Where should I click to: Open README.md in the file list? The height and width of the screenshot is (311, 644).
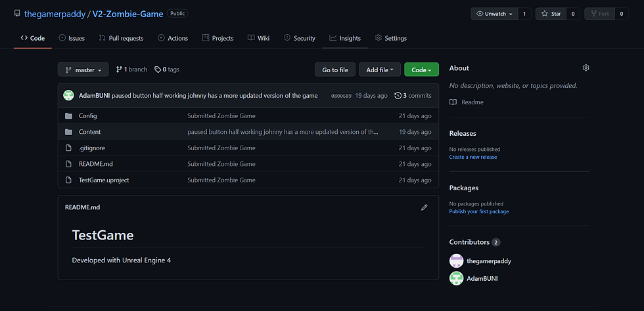tap(96, 164)
